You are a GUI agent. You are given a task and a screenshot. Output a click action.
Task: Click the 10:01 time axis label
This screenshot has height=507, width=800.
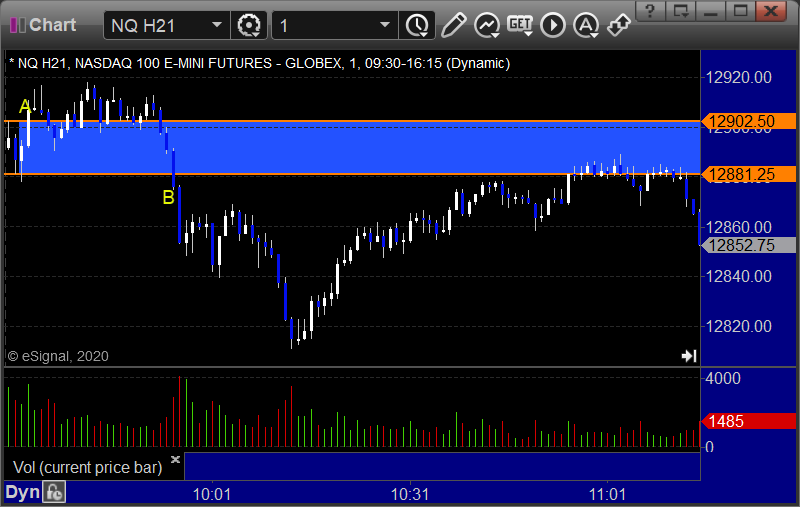pyautogui.click(x=212, y=494)
